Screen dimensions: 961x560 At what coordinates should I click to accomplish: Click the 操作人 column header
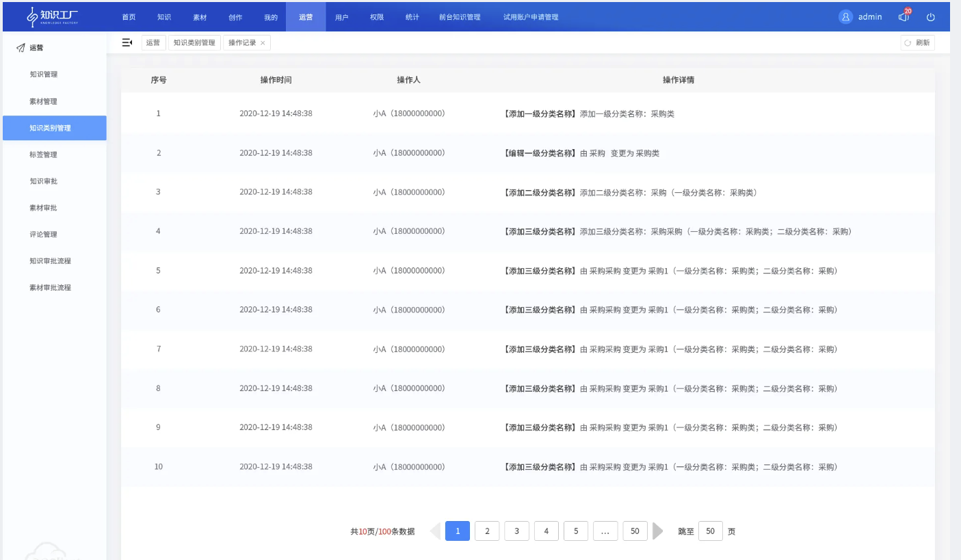pos(409,80)
